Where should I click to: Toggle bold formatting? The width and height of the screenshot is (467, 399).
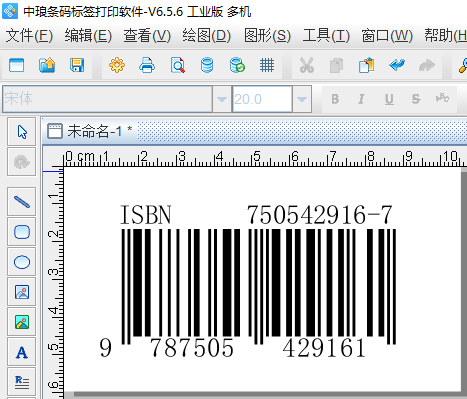335,99
